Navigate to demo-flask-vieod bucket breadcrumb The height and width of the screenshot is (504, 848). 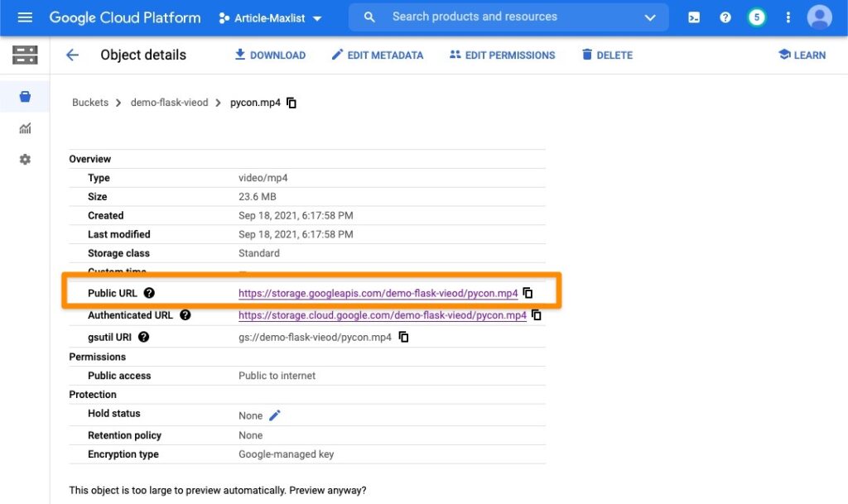pos(168,103)
